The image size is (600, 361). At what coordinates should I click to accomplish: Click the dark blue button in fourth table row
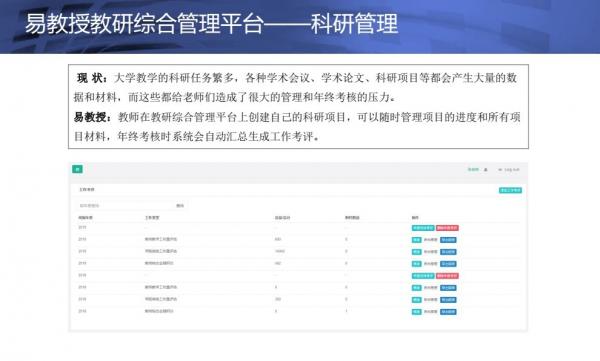(x=448, y=264)
